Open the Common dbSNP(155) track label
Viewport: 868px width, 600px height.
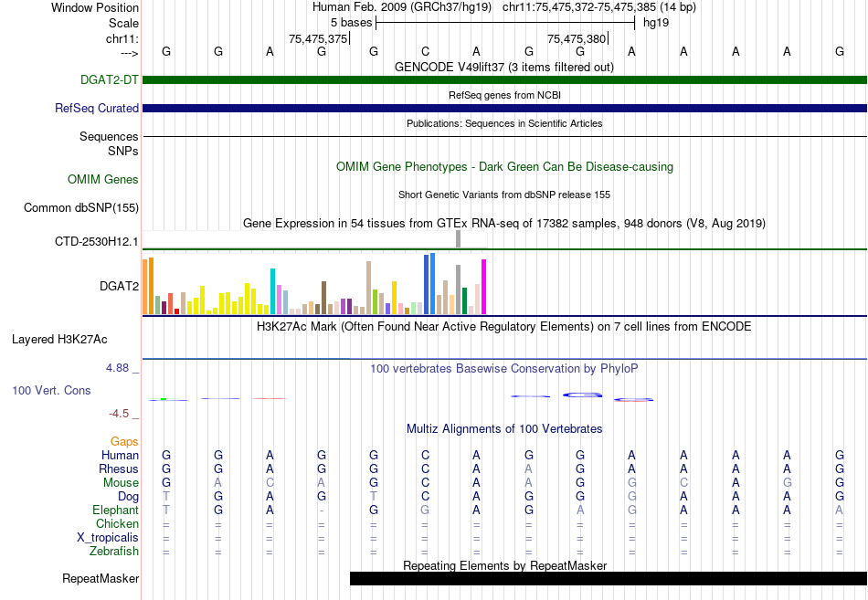point(80,207)
